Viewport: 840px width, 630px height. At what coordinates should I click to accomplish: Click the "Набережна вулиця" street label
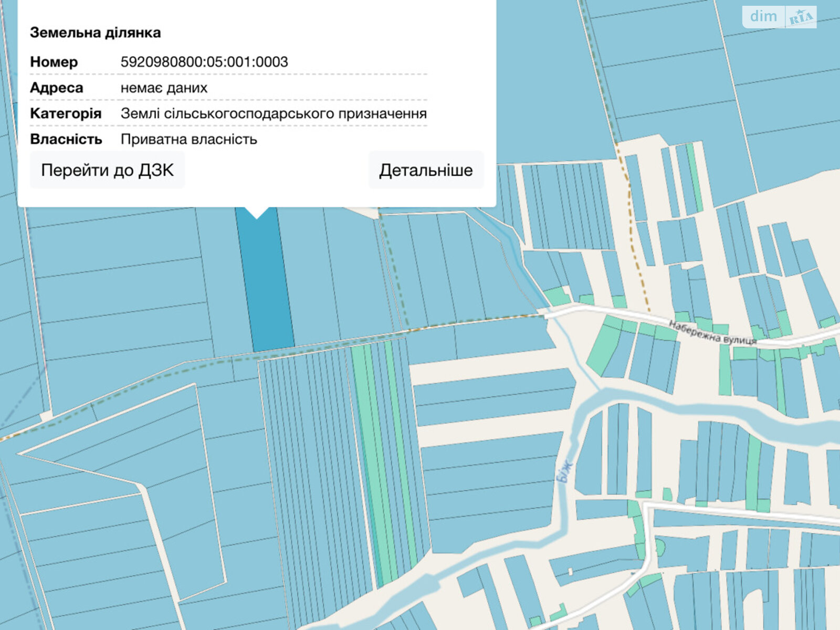pos(712,333)
